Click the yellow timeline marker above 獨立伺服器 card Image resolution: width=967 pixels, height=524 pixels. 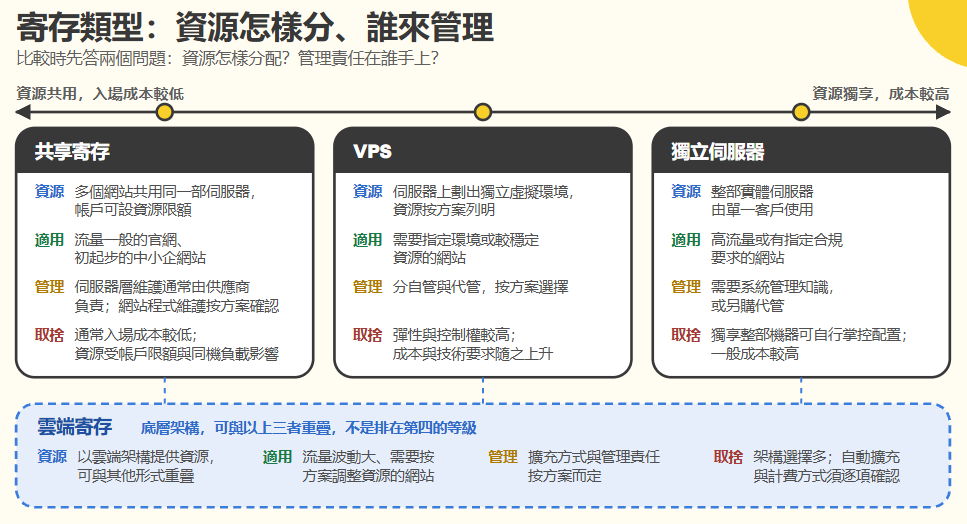(x=801, y=112)
